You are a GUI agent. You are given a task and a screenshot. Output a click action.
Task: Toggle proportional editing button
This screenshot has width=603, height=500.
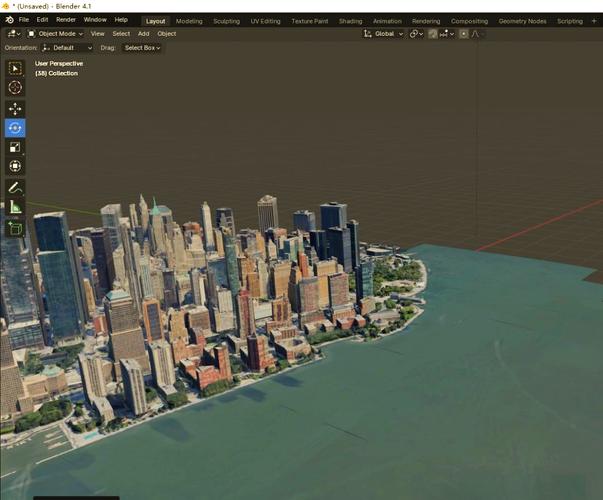pos(464,34)
